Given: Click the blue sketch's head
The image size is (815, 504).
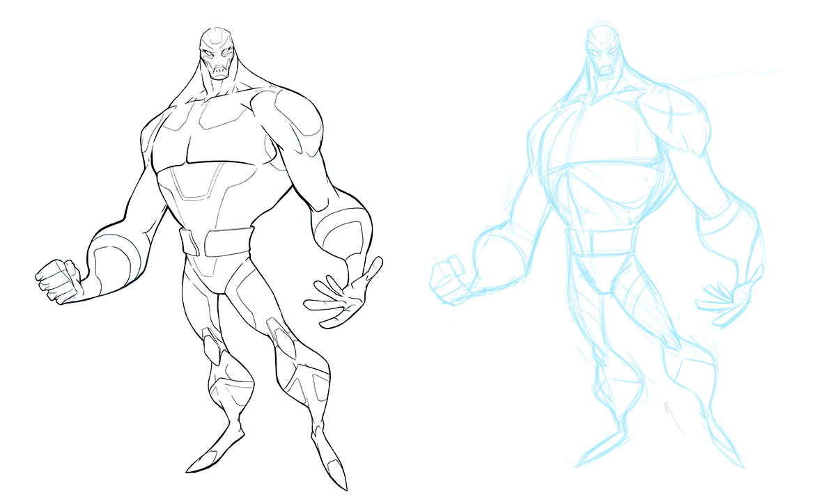Looking at the screenshot, I should click(601, 56).
